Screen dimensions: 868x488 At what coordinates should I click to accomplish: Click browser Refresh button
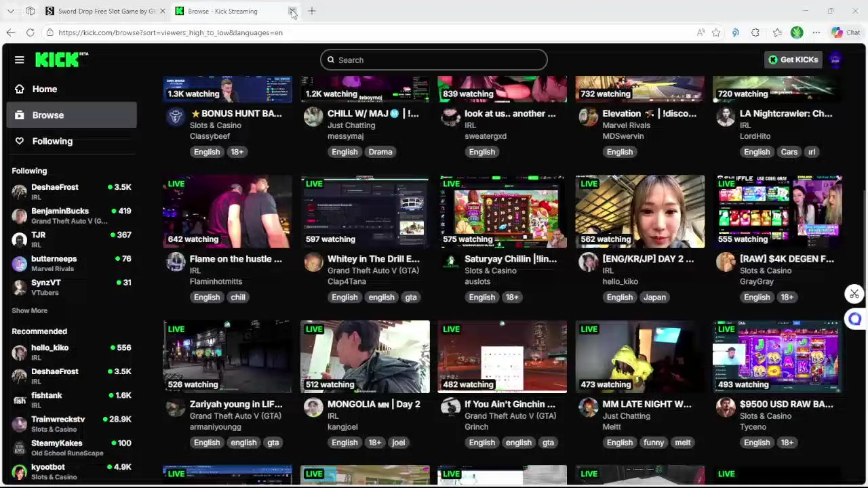tap(31, 33)
